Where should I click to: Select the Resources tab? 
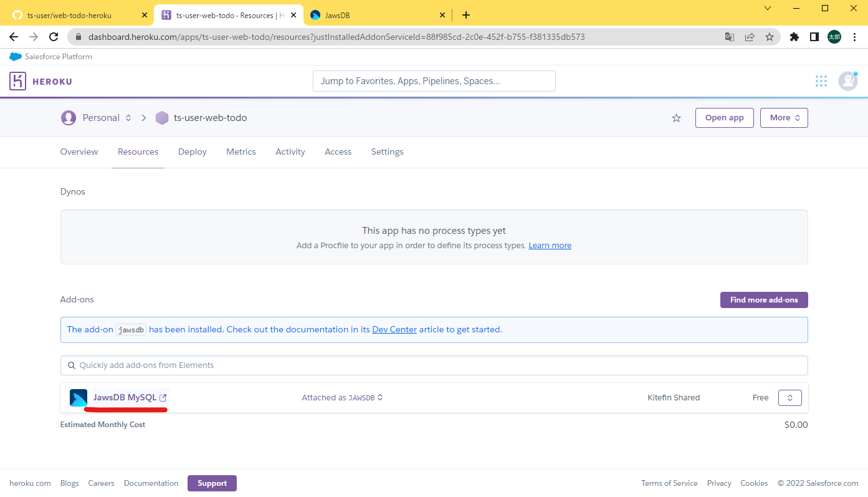(138, 152)
